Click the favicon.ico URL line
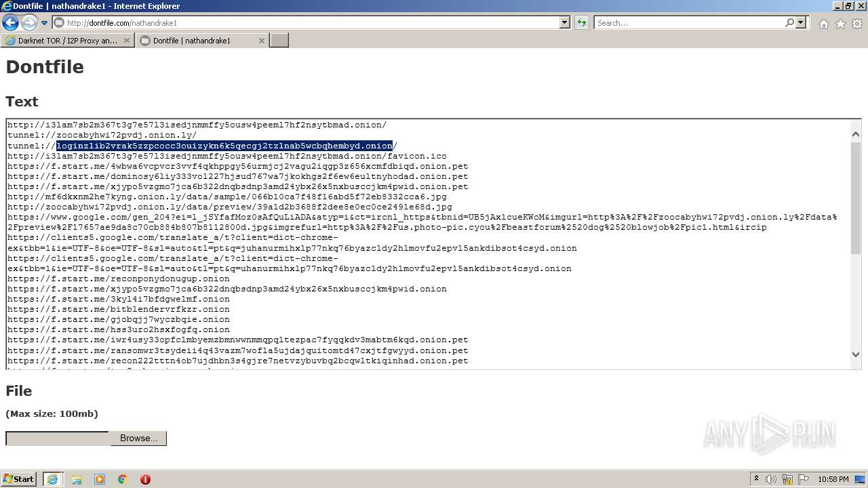868x488 pixels. pyautogui.click(x=227, y=156)
